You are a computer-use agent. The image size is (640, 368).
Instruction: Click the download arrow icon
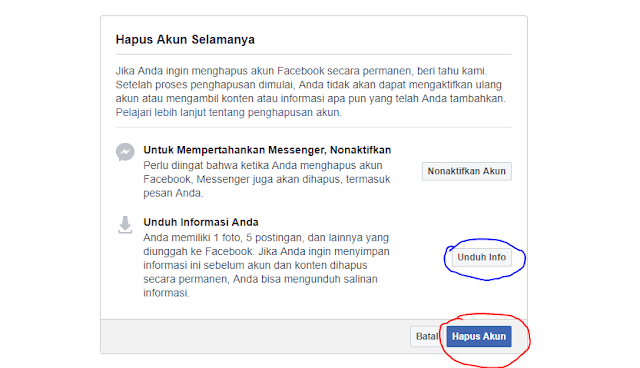(x=125, y=225)
